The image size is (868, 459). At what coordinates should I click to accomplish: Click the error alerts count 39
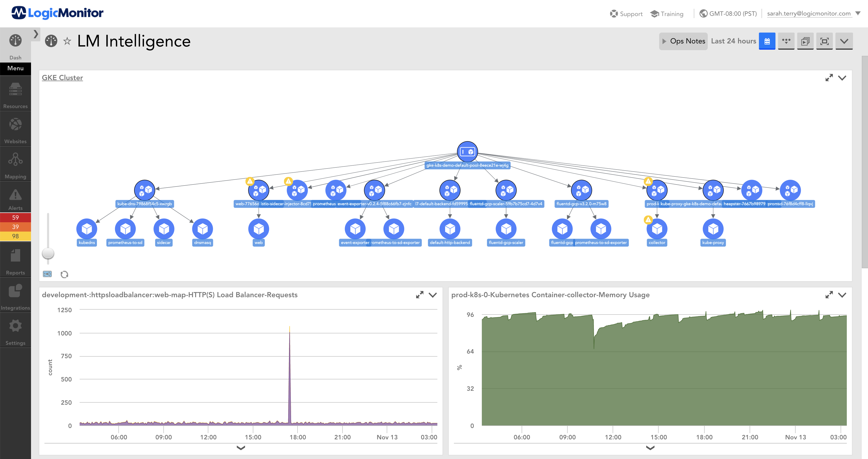(15, 227)
